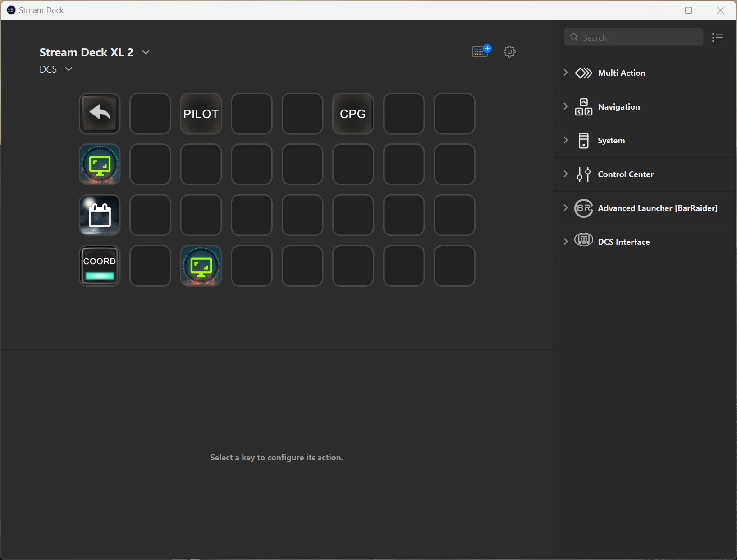The height and width of the screenshot is (560, 737).
Task: Select the COORD key
Action: pyautogui.click(x=100, y=266)
